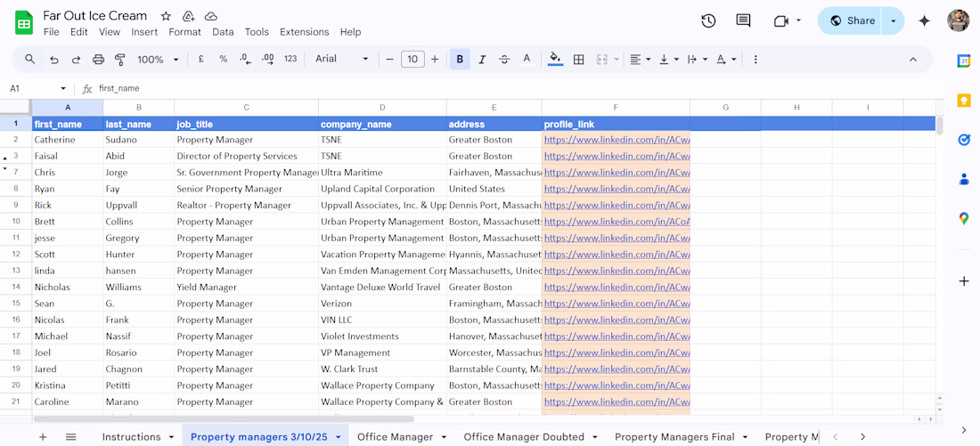980x446 pixels.
Task: Open Google Tasks side panel
Action: pos(964,140)
